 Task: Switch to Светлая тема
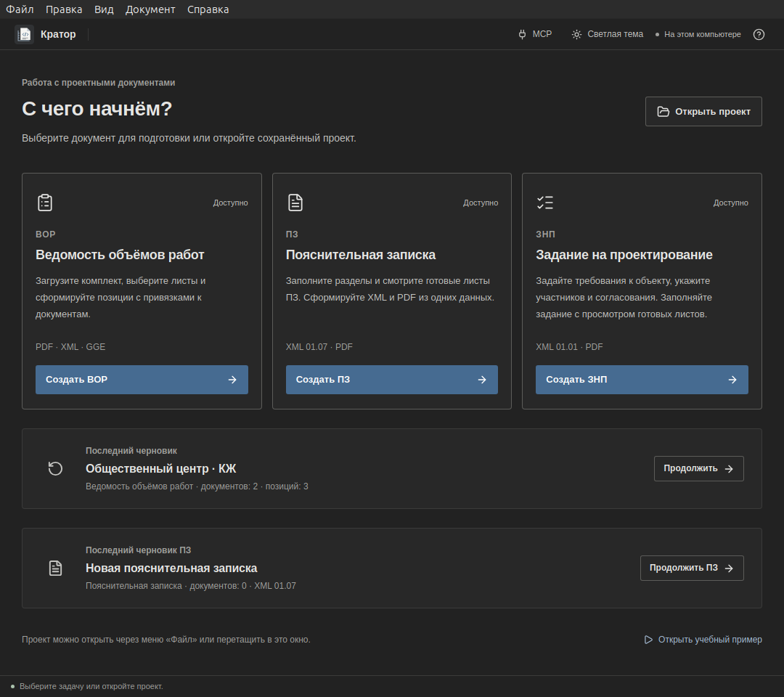pos(607,35)
